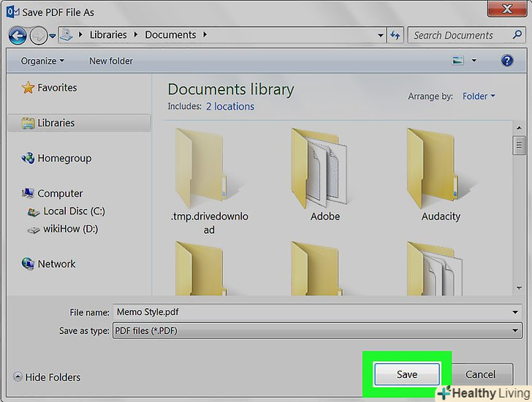Select Homegroup in the navigation pane
This screenshot has width=532, height=402.
click(x=64, y=158)
